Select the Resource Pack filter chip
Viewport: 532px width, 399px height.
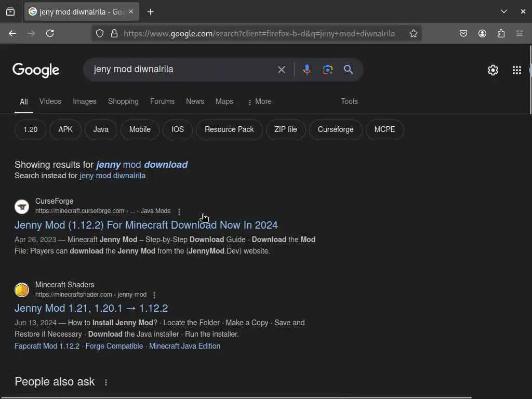[x=229, y=129]
